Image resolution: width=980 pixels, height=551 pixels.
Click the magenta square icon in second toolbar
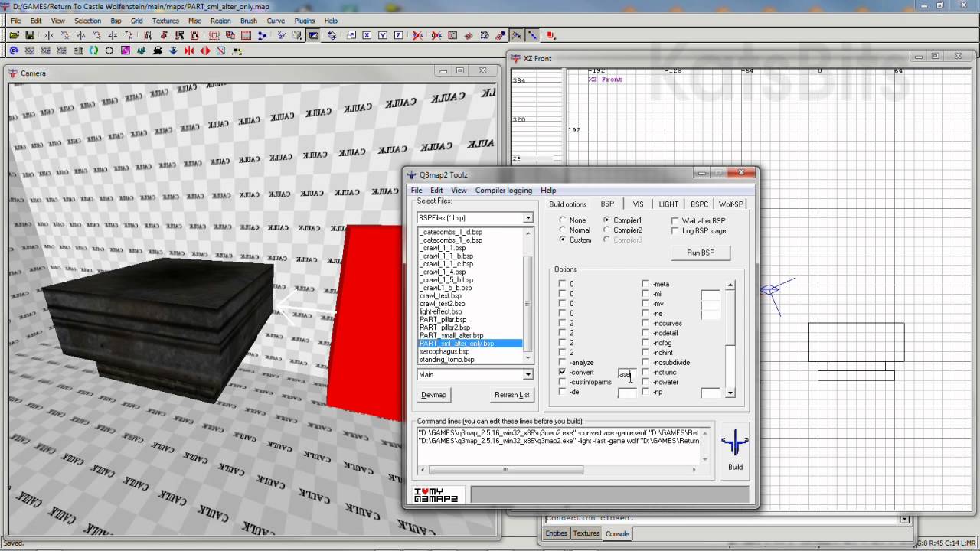[126, 51]
